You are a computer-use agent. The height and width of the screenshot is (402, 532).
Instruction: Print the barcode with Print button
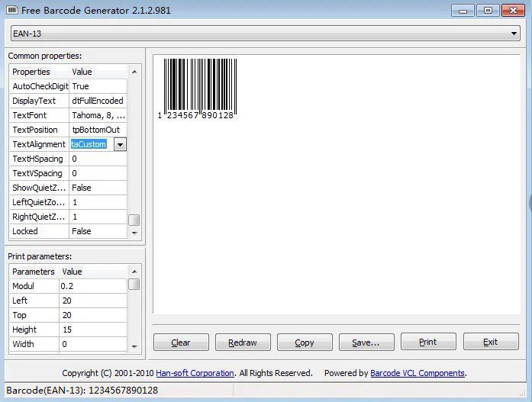click(428, 342)
